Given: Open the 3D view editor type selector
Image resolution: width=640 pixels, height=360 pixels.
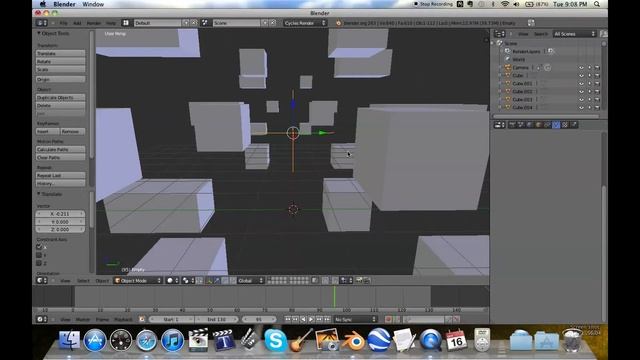Looking at the screenshot, I should point(42,280).
